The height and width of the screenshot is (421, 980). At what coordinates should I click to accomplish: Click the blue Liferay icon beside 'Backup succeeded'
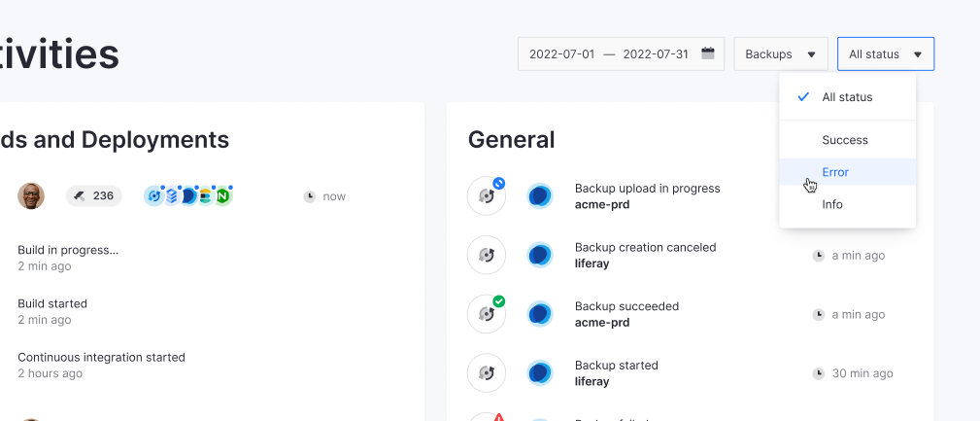[540, 314]
